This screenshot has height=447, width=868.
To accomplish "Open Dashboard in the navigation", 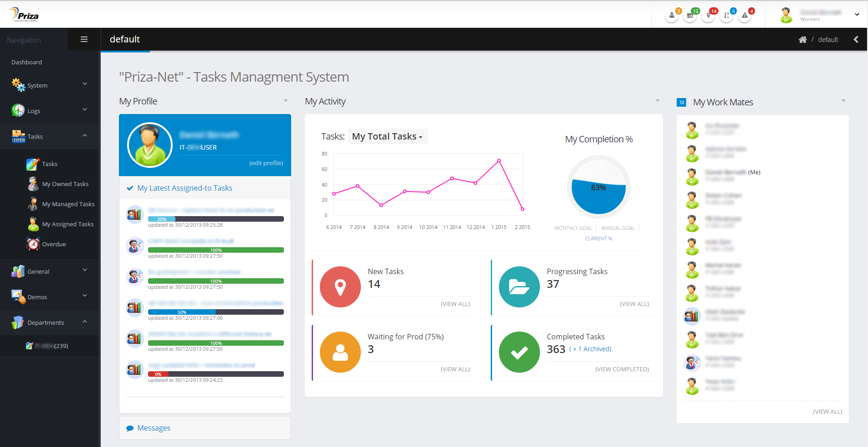I will 26,62.
